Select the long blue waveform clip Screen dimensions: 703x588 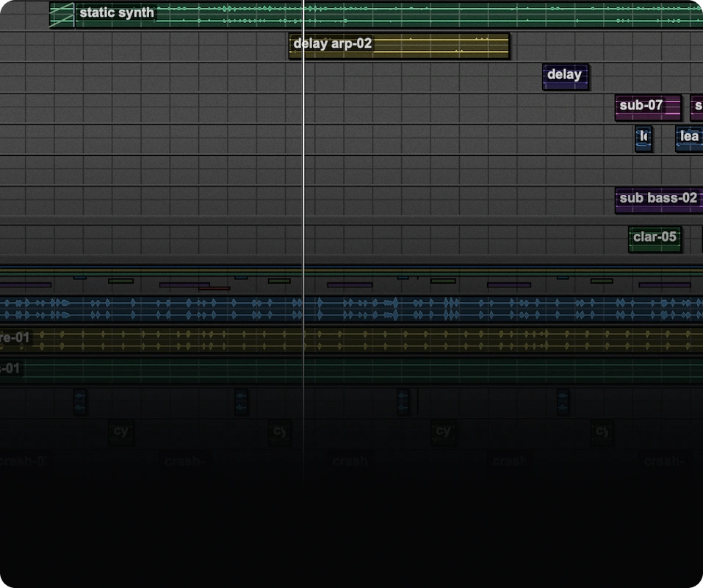351,309
